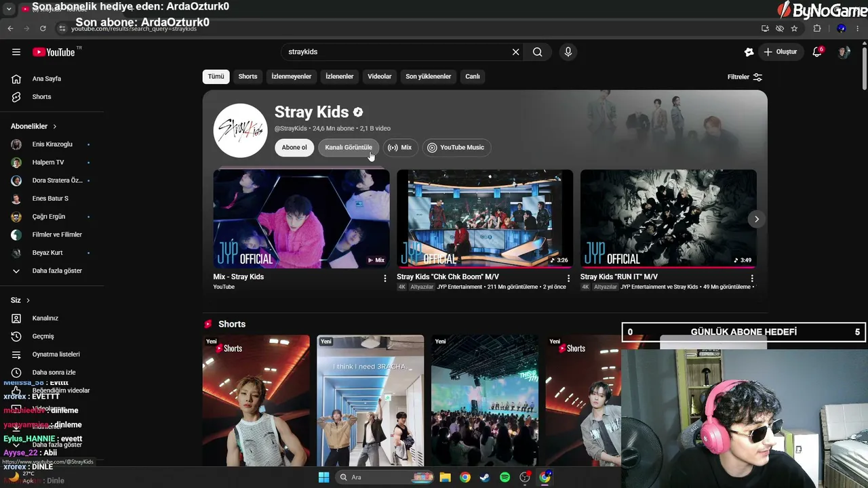This screenshot has width=868, height=488.
Task: Click the Ana Sayfa home icon
Action: [x=16, y=79]
